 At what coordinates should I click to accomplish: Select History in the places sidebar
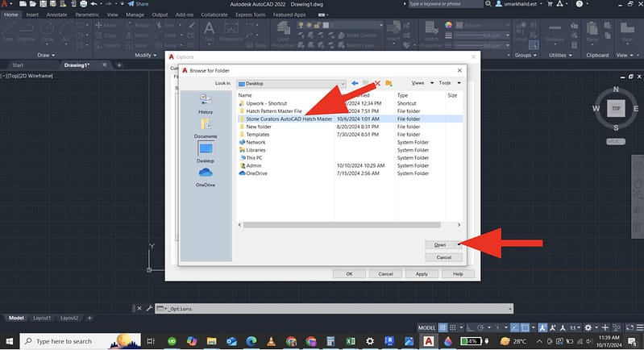point(205,103)
